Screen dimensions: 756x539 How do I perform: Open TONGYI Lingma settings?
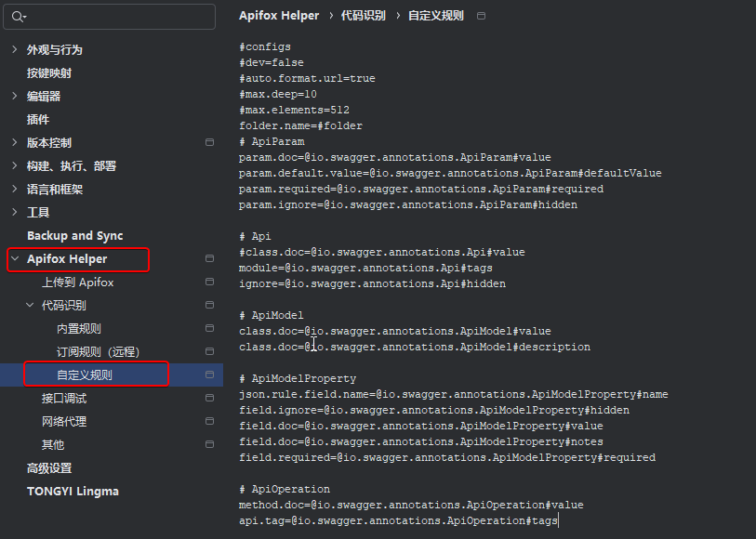point(73,491)
